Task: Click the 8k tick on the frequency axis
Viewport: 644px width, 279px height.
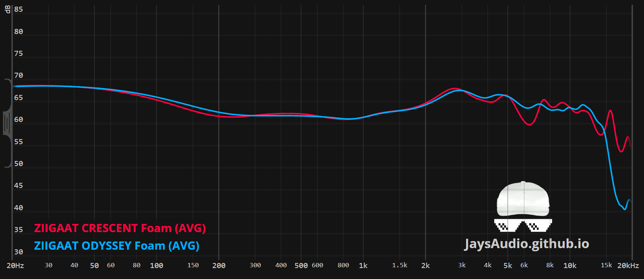Action: coord(550,265)
